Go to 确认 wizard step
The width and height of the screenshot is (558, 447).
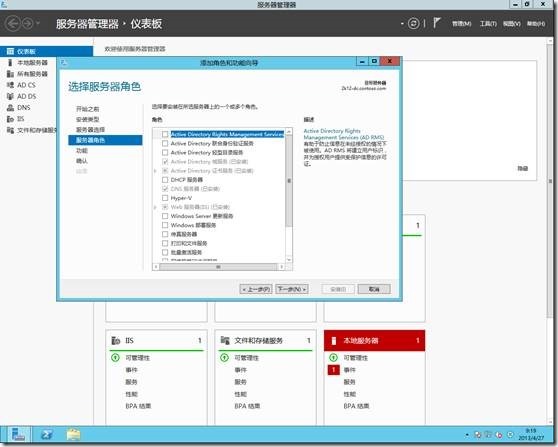tap(82, 161)
